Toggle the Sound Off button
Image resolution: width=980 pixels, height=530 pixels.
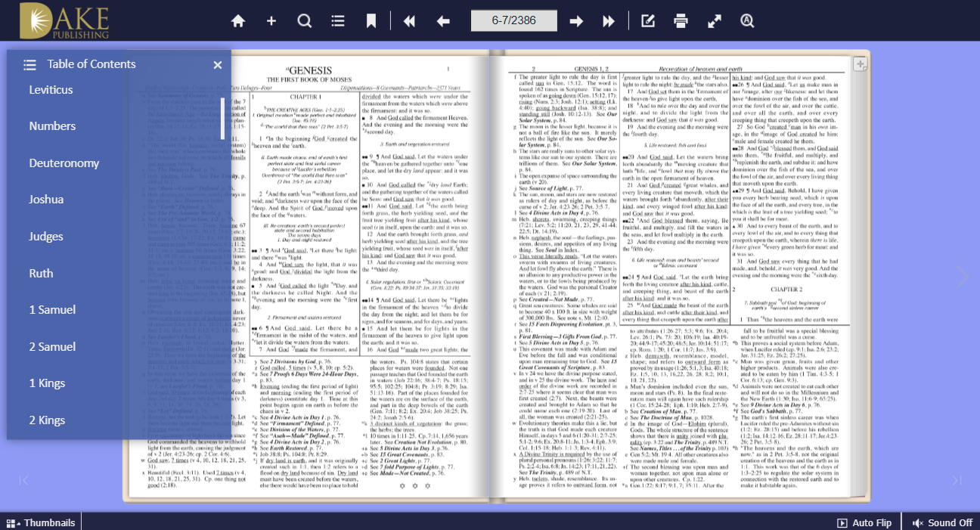pyautogui.click(x=942, y=522)
